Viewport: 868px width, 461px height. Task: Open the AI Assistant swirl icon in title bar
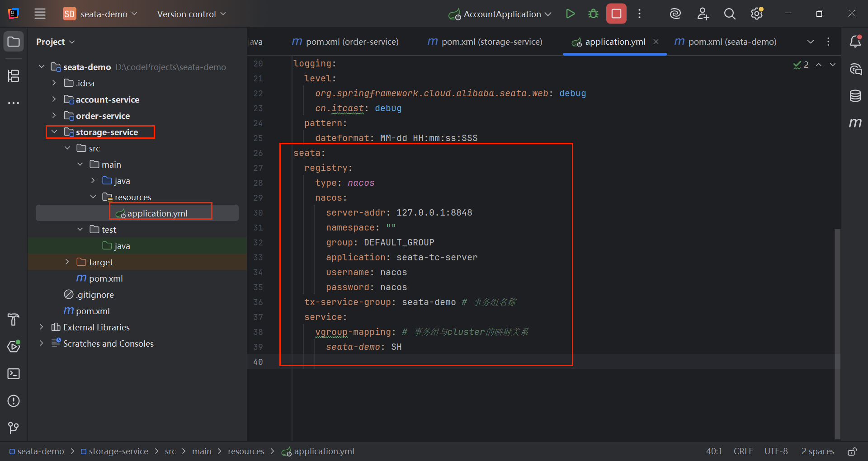click(x=675, y=14)
